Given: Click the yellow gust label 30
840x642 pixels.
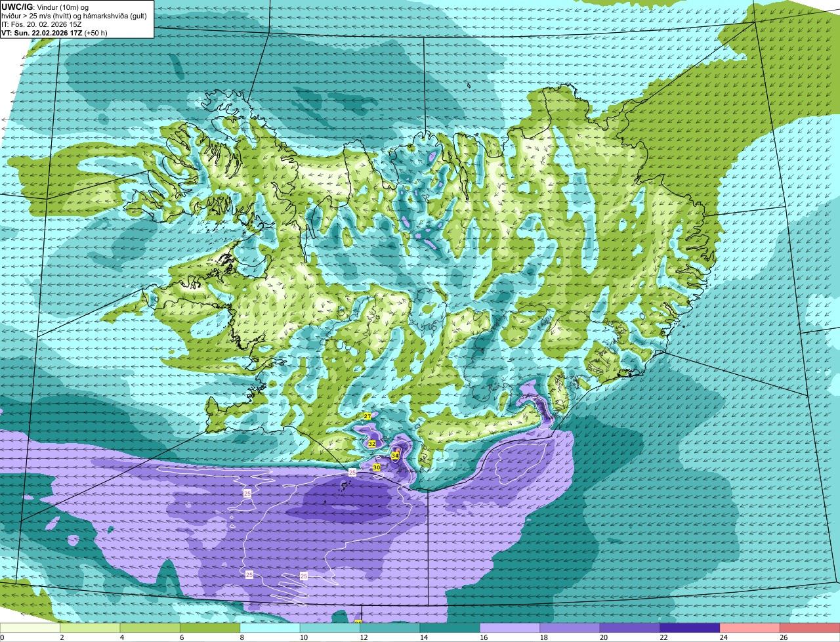Looking at the screenshot, I should click(377, 467).
